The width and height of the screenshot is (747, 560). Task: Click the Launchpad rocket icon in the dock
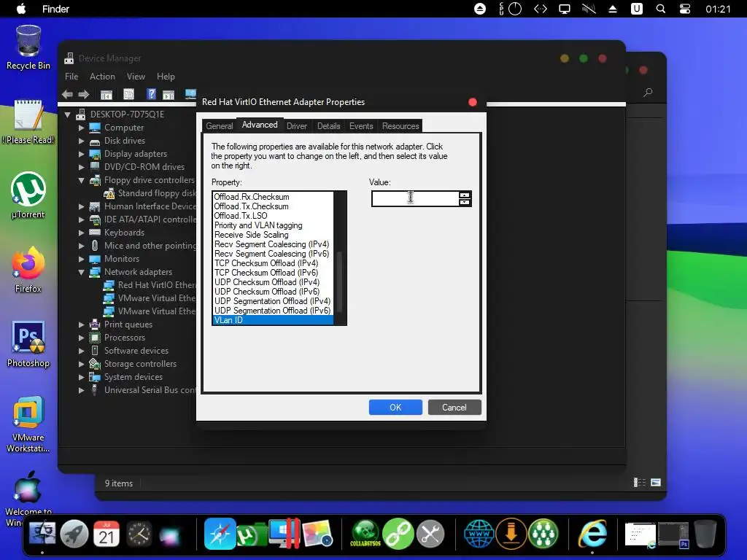pyautogui.click(x=74, y=534)
